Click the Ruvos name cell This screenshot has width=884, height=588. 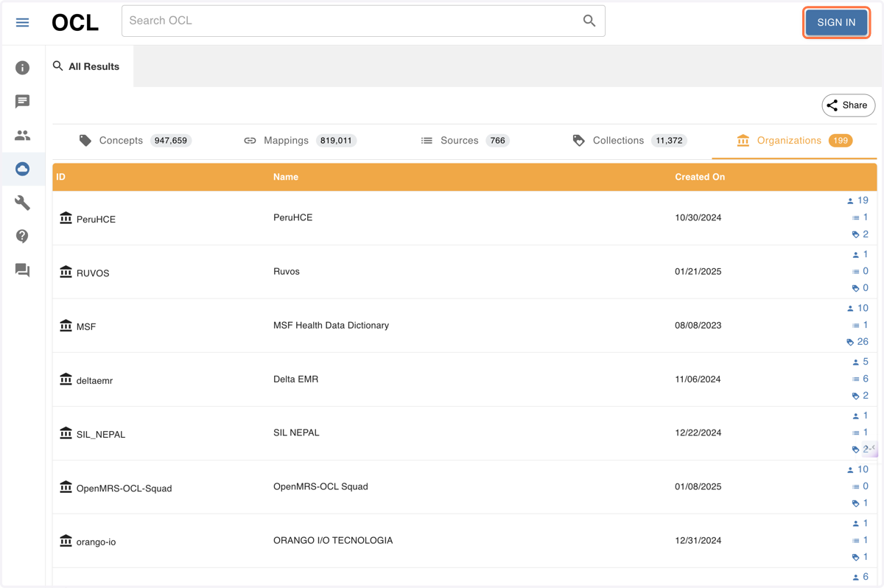click(x=287, y=271)
